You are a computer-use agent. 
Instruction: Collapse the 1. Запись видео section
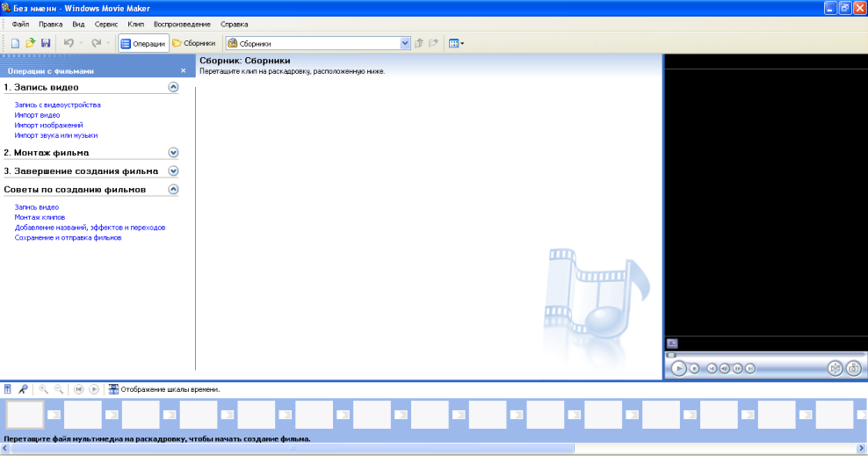173,87
